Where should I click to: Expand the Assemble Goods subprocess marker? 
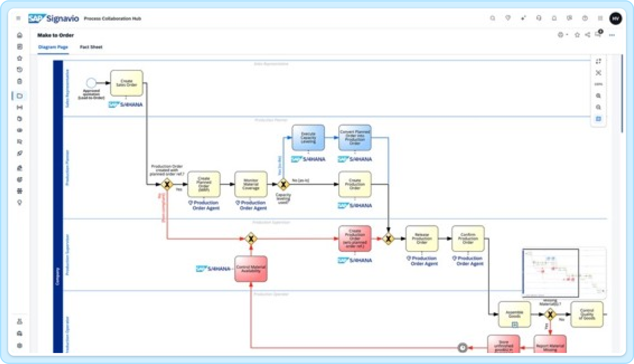(x=515, y=324)
